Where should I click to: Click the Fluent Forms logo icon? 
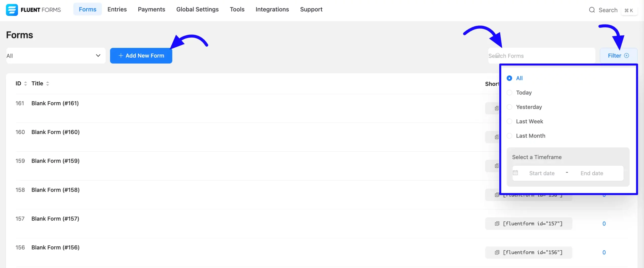12,10
